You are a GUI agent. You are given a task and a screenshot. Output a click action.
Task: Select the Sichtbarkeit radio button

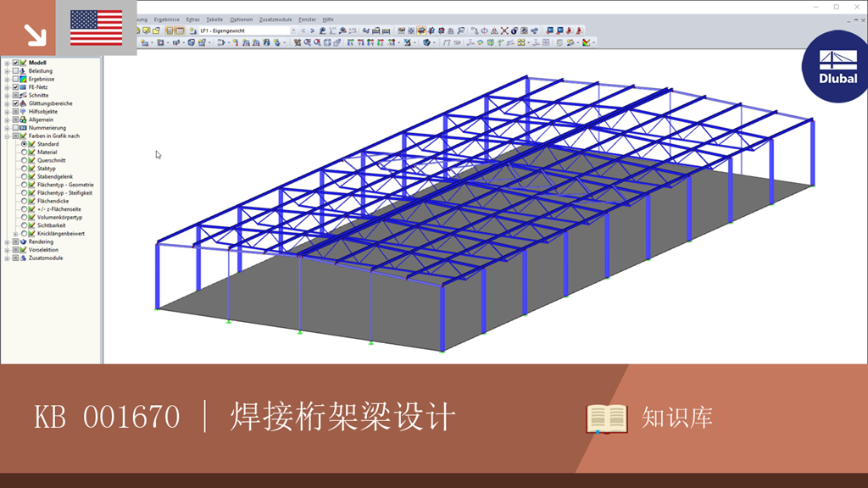pyautogui.click(x=24, y=225)
